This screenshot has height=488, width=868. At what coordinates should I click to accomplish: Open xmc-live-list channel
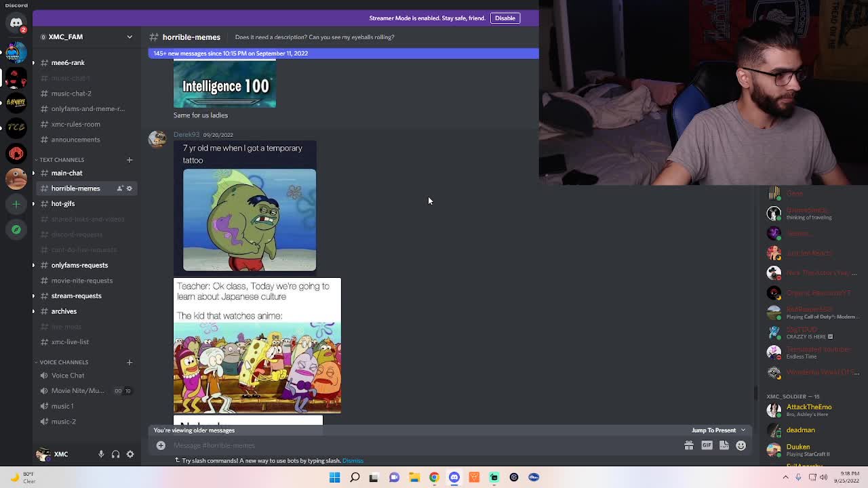coord(87,342)
